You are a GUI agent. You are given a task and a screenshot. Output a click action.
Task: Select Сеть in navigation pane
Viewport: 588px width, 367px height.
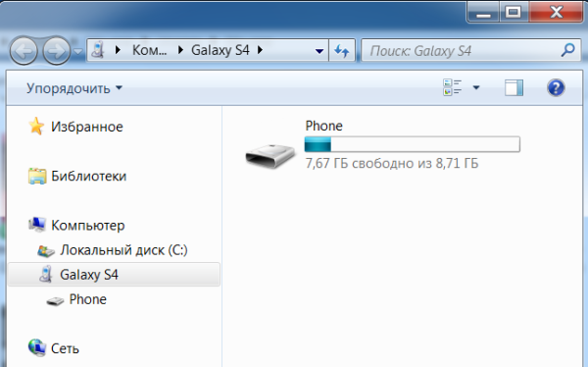(65, 348)
